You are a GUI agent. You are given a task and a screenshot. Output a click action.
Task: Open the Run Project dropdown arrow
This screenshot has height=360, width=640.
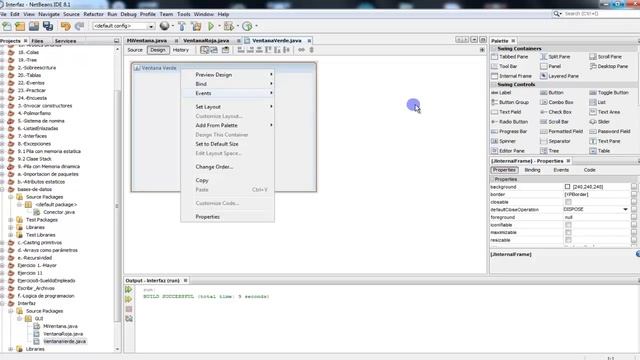[219, 26]
